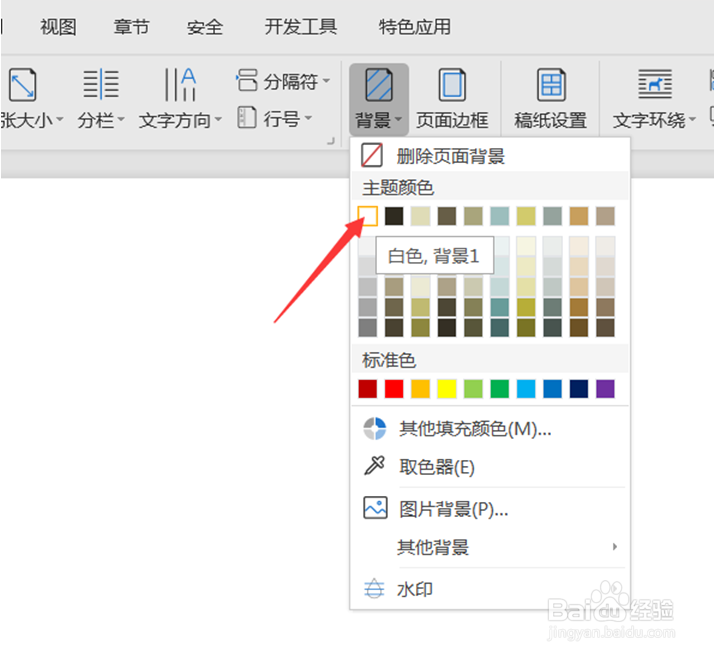
Task: Expand the 背景 dropdown arrow
Action: click(398, 119)
